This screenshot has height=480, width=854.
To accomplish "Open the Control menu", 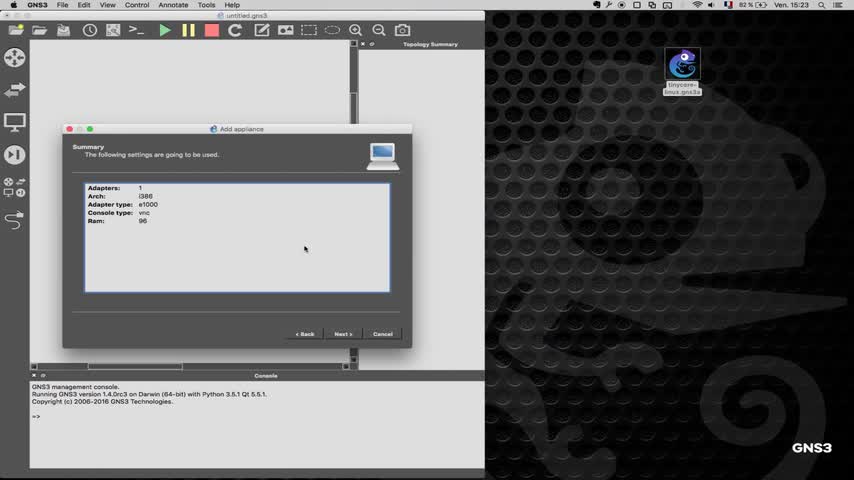I will point(137,5).
